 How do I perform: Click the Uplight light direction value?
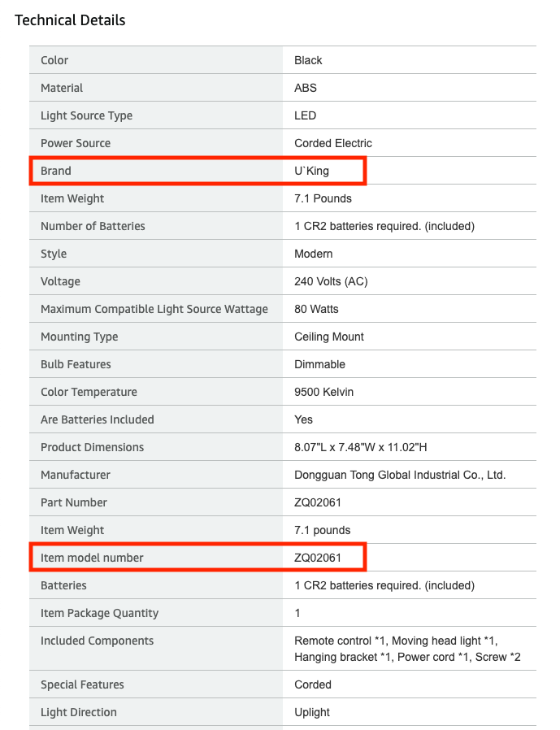[312, 712]
